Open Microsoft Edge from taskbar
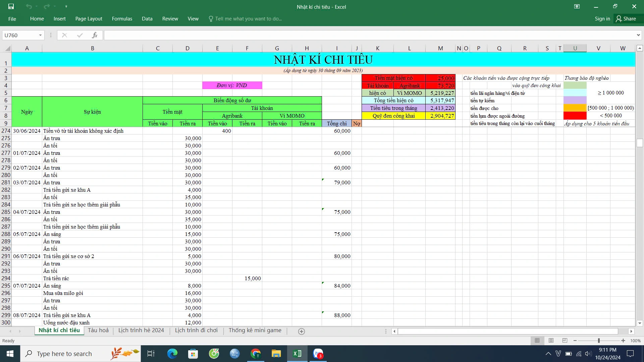 tap(172, 354)
